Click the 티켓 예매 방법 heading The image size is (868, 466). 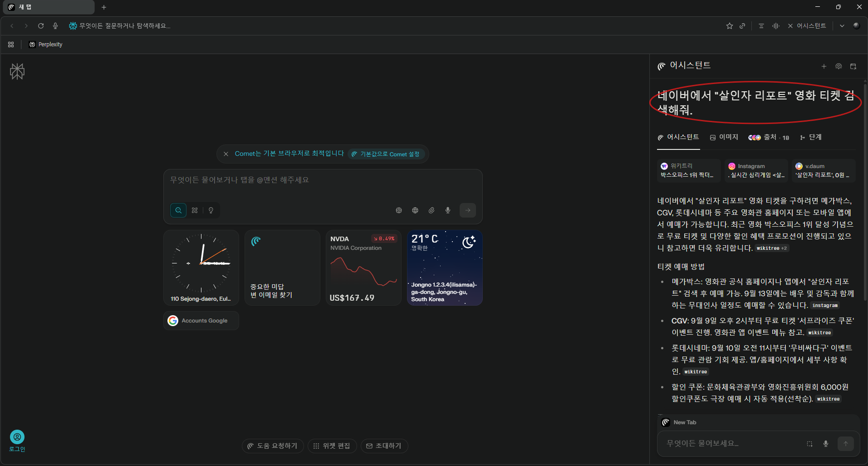[681, 267]
